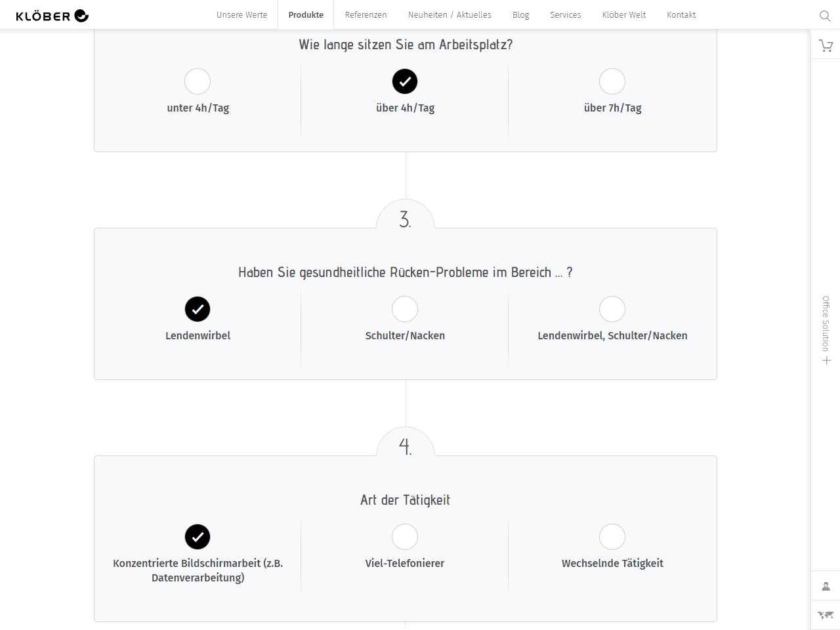Click the user account icon

tap(826, 586)
